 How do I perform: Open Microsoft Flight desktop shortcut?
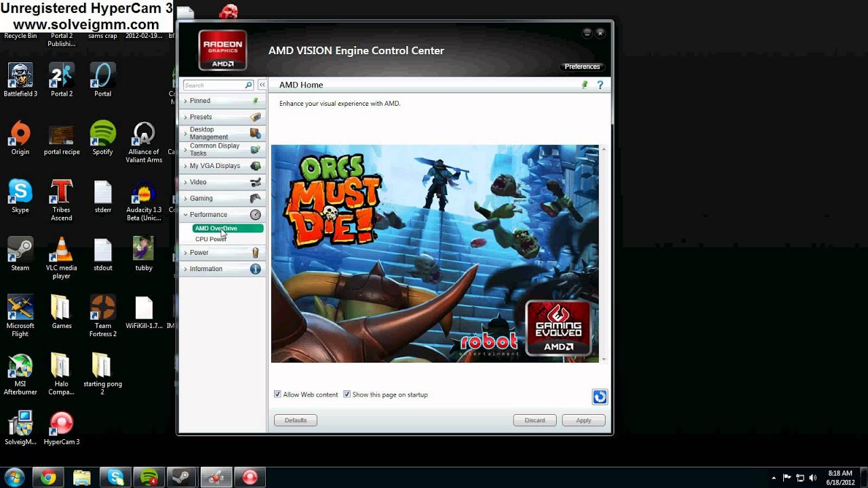20,317
